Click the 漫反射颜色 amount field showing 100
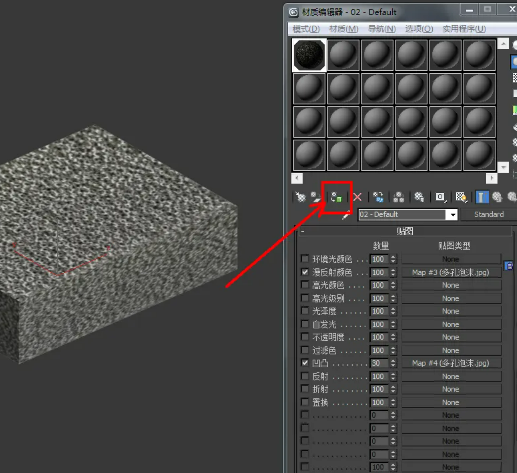 click(x=379, y=272)
